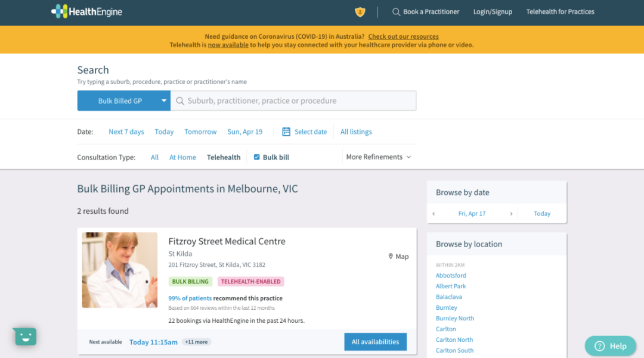Viewport: 644px width, 358px height.
Task: Browse location Abbotsford
Action: coord(451,276)
